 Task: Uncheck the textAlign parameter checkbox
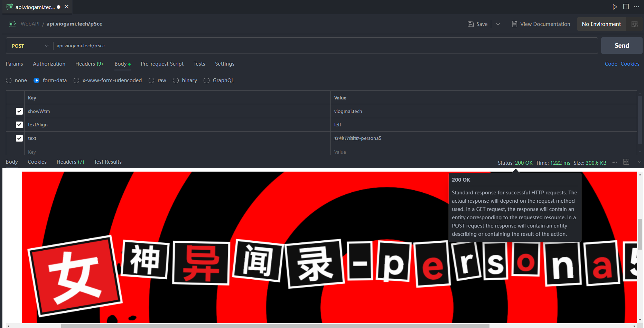tap(19, 125)
